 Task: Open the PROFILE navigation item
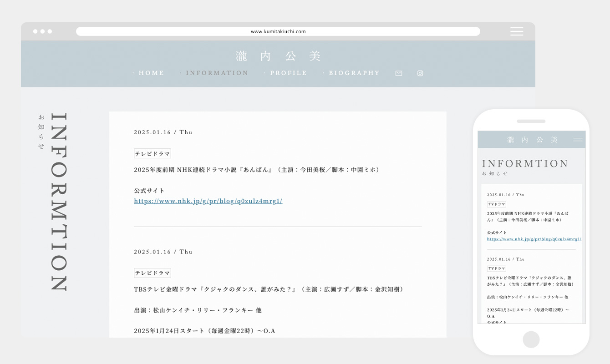(x=288, y=73)
